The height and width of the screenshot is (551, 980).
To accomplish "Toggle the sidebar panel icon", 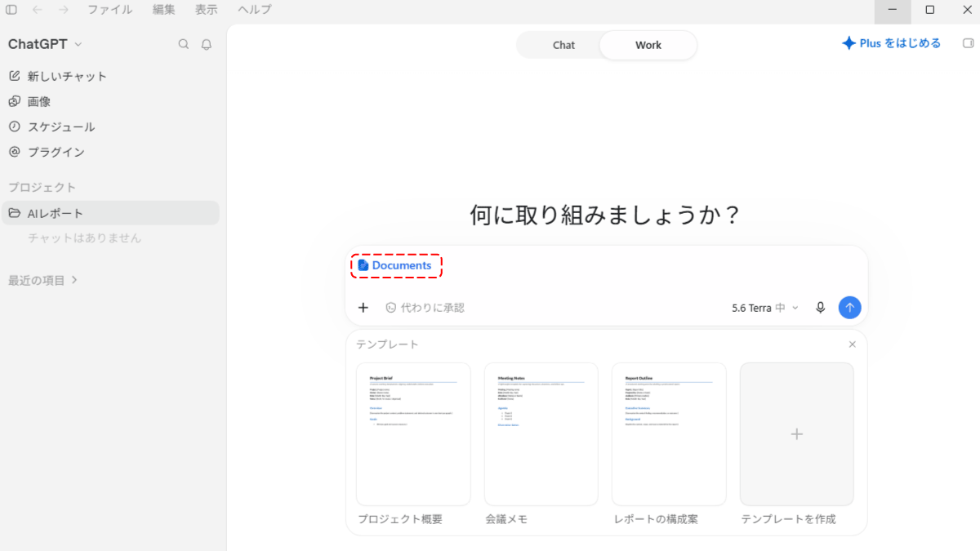I will tap(11, 10).
